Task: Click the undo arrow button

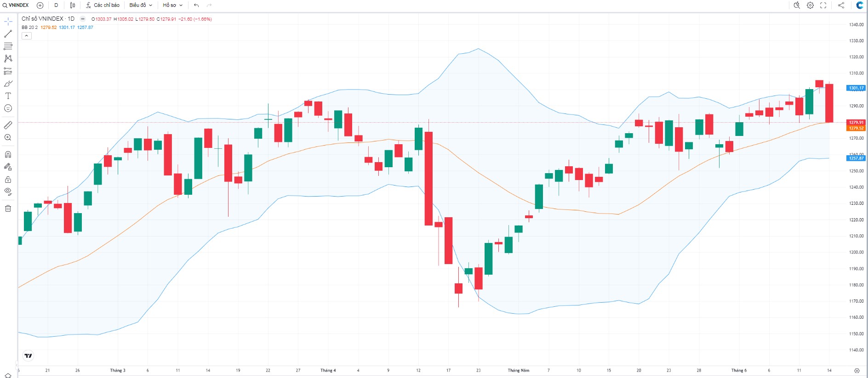Action: 196,5
